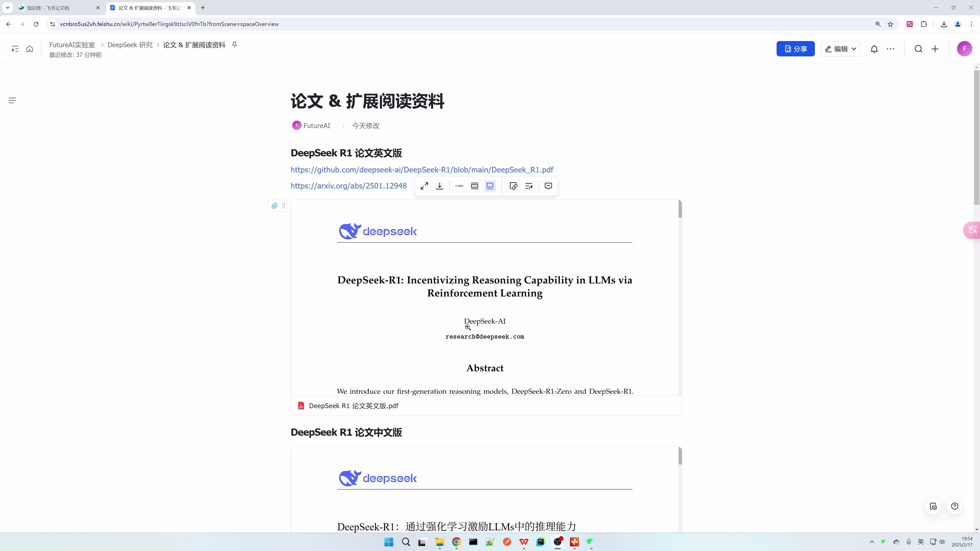Download the embedded PDF attachment
The image size is (980, 551).
(x=440, y=186)
